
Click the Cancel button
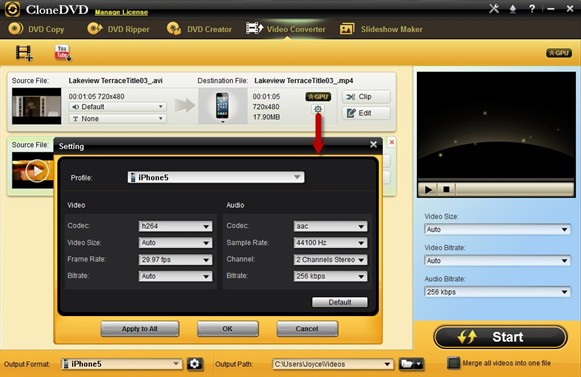[307, 329]
